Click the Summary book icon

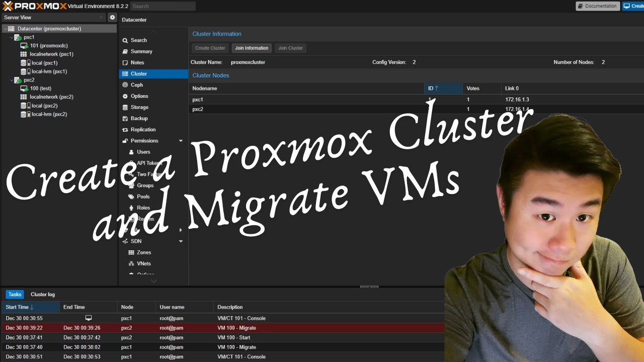tap(126, 51)
